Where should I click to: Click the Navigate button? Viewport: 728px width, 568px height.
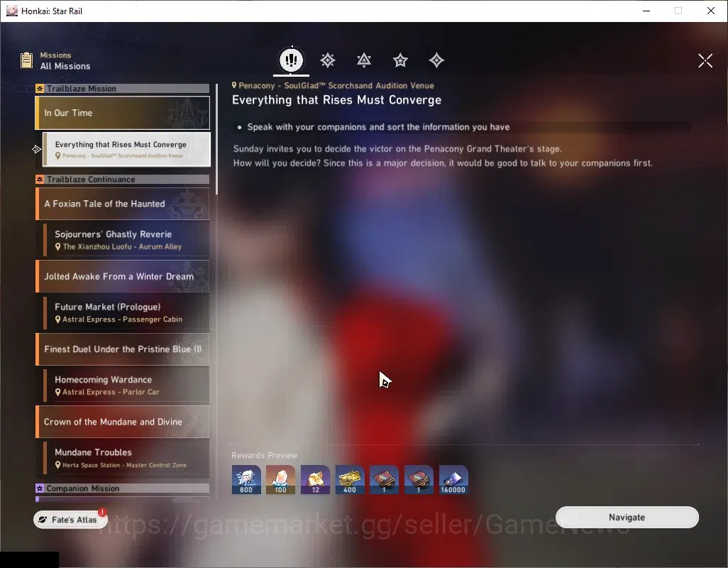click(x=627, y=517)
